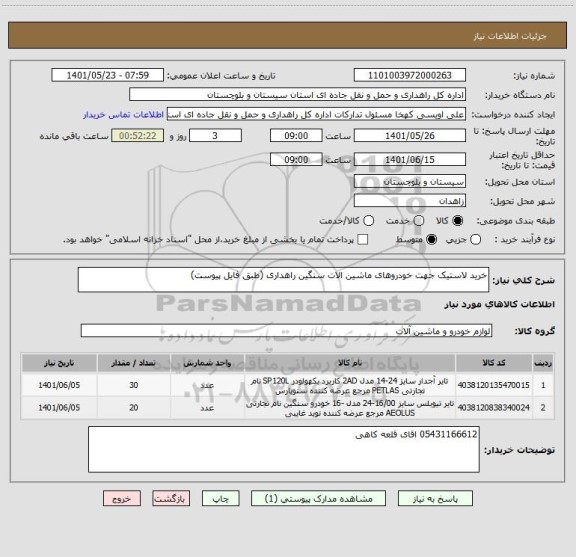Click the delivery province field سیستان و بلوچستان

pos(410,182)
